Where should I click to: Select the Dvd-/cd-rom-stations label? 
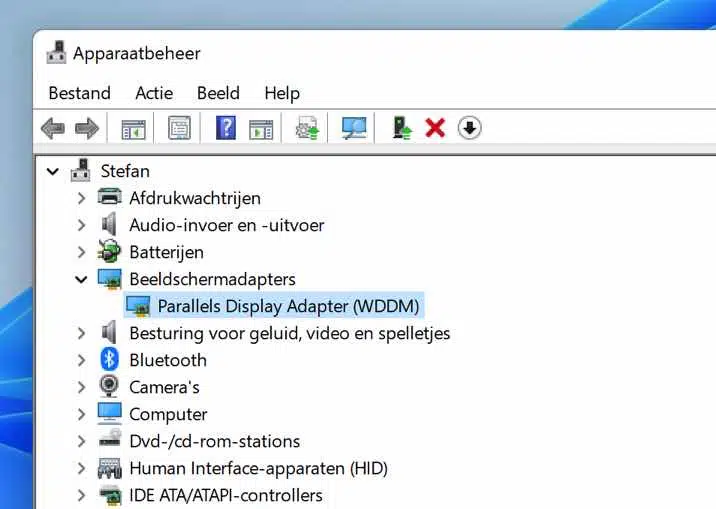pos(215,441)
